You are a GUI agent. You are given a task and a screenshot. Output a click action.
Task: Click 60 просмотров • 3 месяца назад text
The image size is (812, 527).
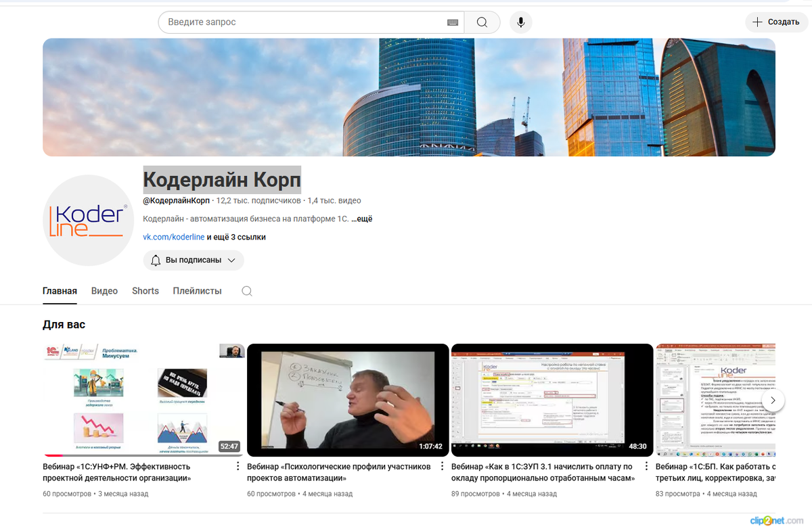click(95, 494)
